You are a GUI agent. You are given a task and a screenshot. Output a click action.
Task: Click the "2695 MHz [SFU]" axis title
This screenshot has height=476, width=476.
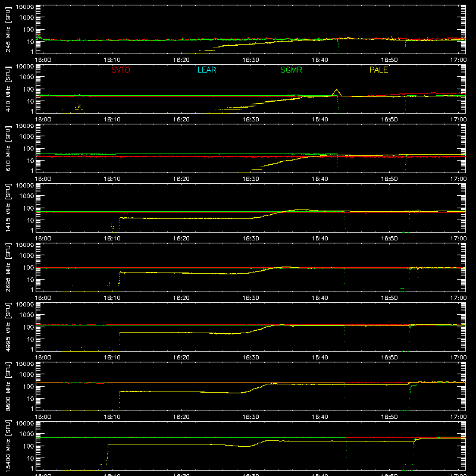pos(8,268)
